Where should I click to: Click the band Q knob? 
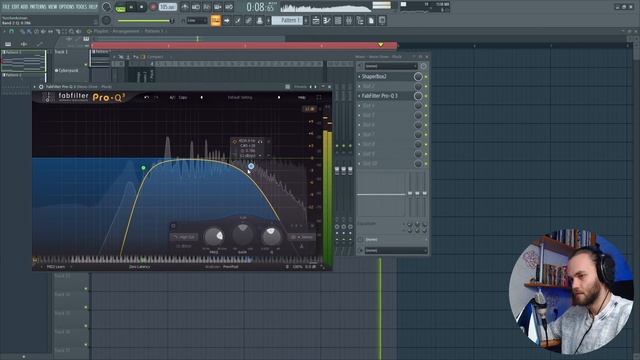point(271,236)
